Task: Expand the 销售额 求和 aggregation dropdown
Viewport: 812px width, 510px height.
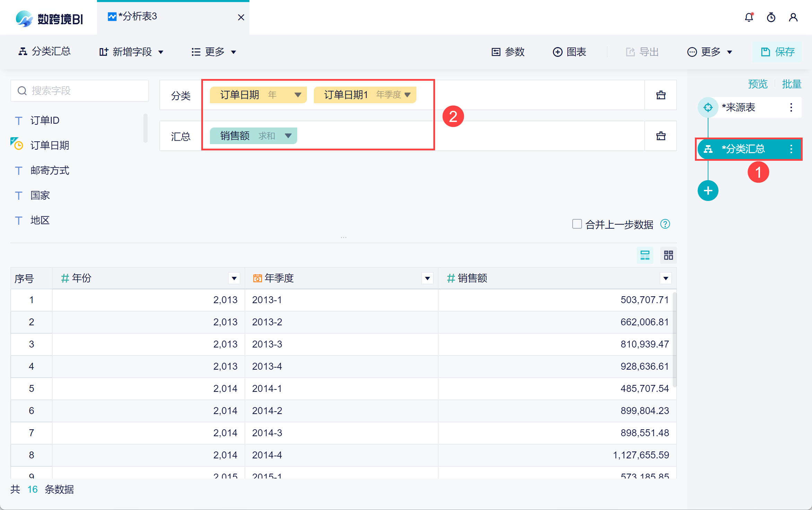Action: point(288,136)
